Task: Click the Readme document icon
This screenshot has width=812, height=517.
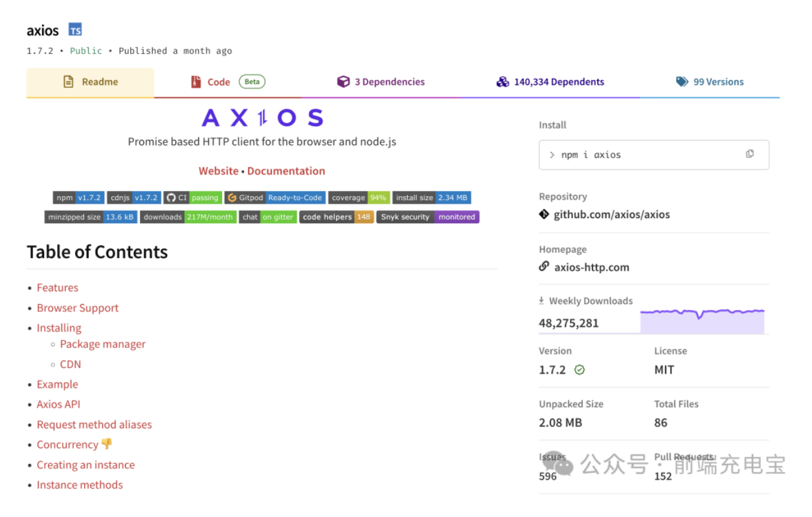Action: pyautogui.click(x=68, y=82)
